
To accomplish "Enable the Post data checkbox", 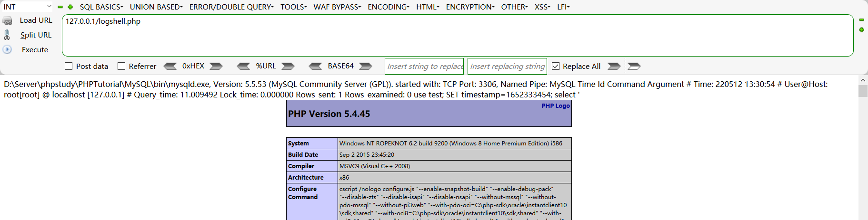I will click(x=69, y=66).
